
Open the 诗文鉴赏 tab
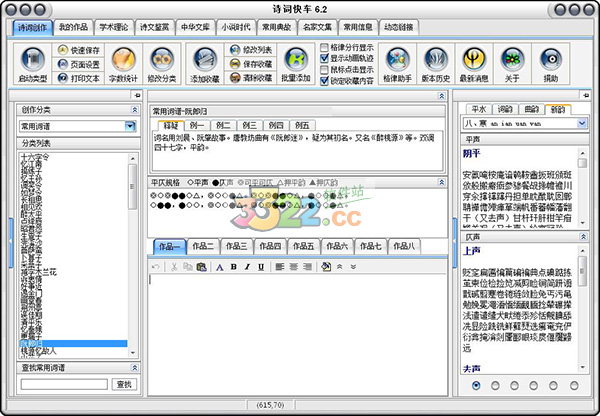tap(154, 27)
